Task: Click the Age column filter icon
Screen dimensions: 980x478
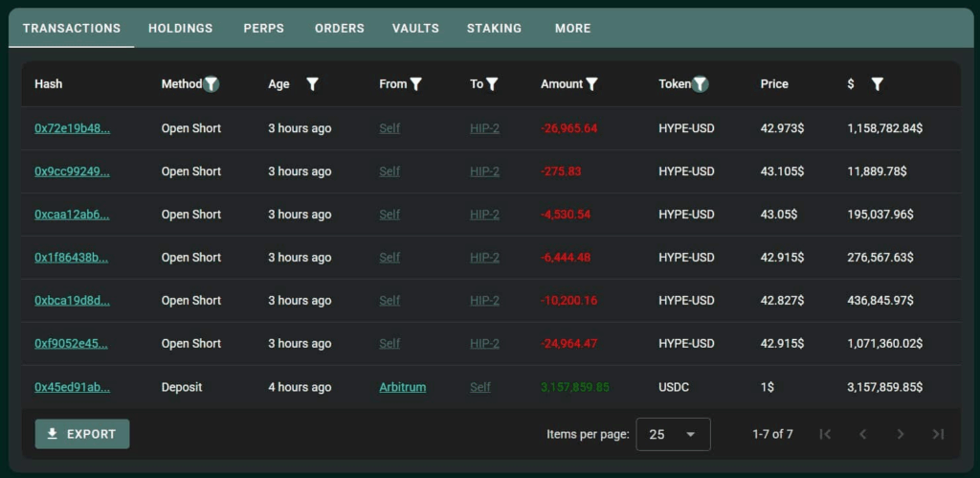Action: point(312,84)
